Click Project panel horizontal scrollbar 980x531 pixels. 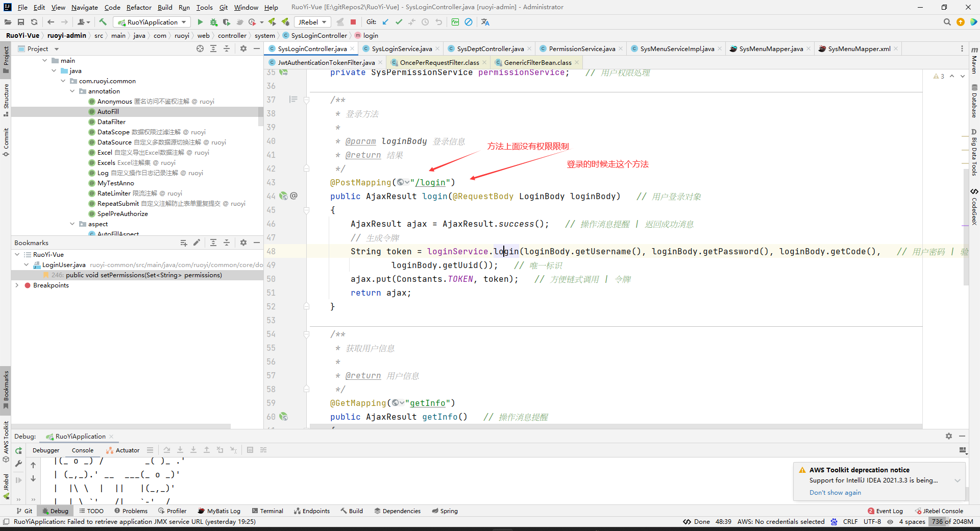[121, 426]
